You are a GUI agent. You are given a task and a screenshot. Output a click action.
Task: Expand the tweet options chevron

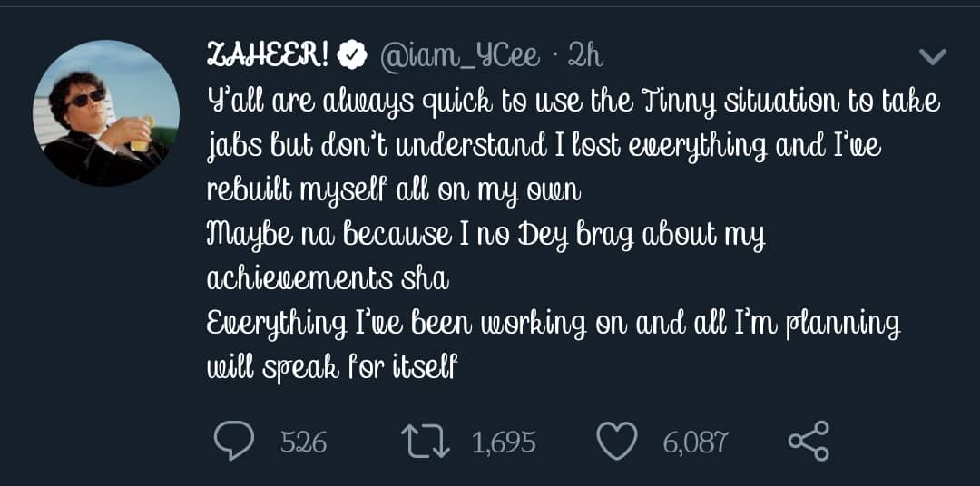click(x=933, y=57)
